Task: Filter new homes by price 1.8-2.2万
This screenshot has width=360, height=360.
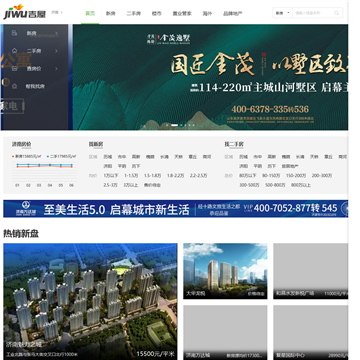Action: coord(176,176)
